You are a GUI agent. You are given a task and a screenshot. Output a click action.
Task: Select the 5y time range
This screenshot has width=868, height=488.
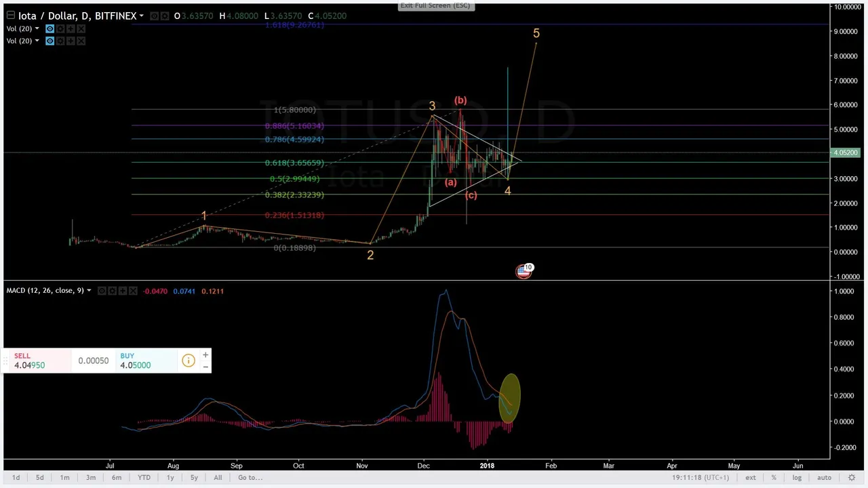point(194,478)
